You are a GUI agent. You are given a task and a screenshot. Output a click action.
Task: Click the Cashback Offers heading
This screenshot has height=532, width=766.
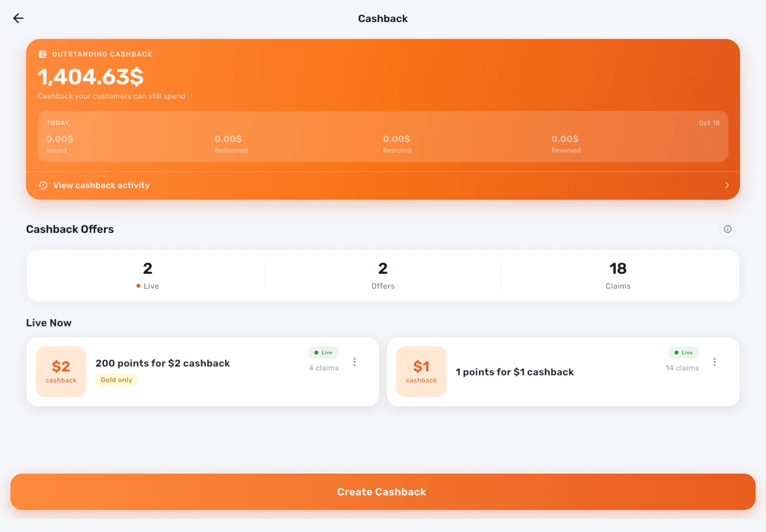coord(70,229)
